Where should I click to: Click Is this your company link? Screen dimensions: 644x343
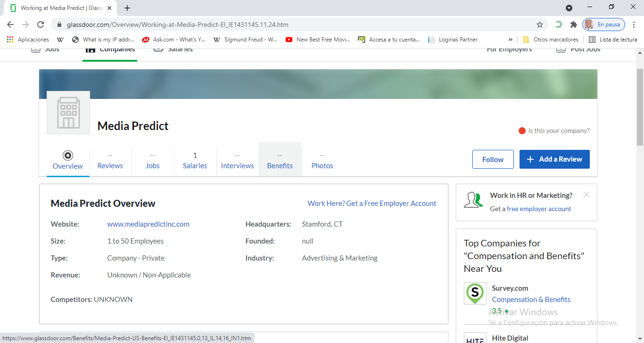pyautogui.click(x=559, y=131)
